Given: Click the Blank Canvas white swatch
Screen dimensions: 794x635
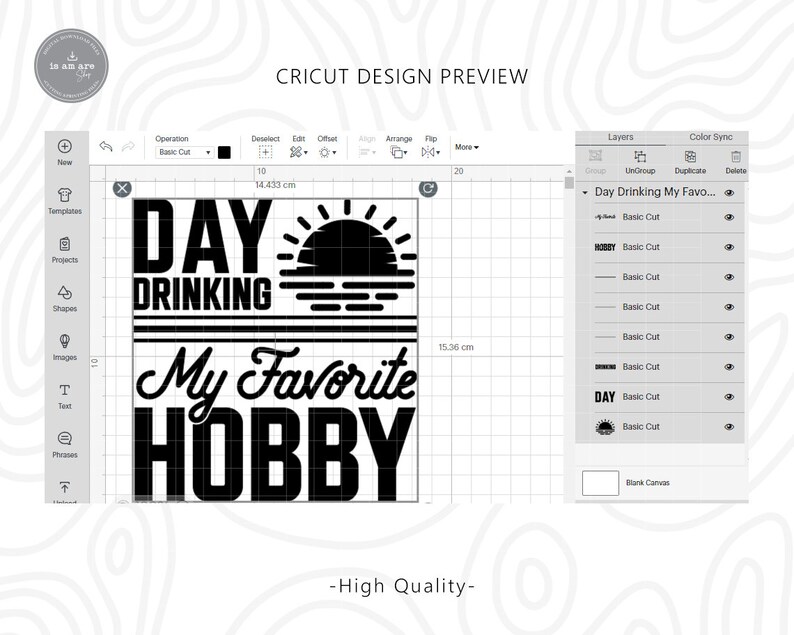Looking at the screenshot, I should pyautogui.click(x=600, y=483).
